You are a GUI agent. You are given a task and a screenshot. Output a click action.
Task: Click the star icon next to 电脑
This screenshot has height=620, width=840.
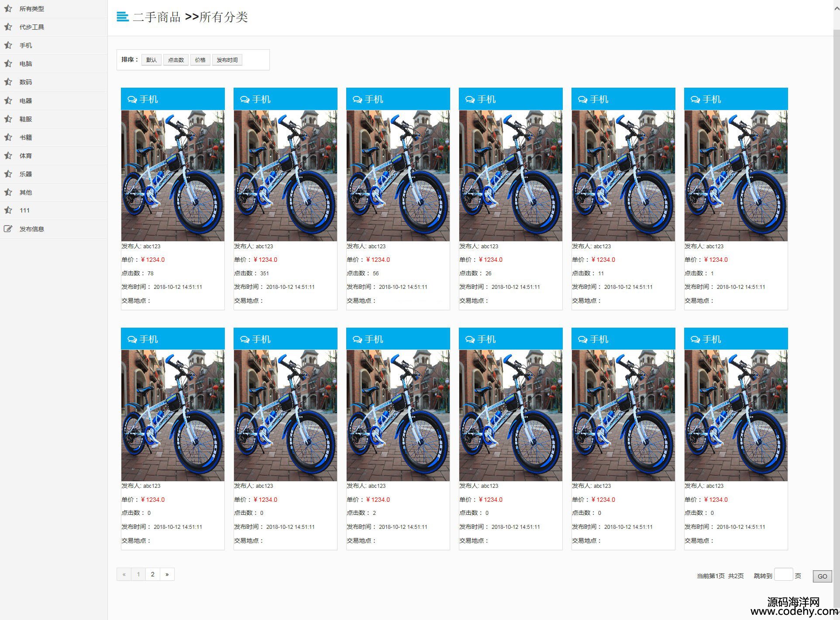click(x=8, y=63)
